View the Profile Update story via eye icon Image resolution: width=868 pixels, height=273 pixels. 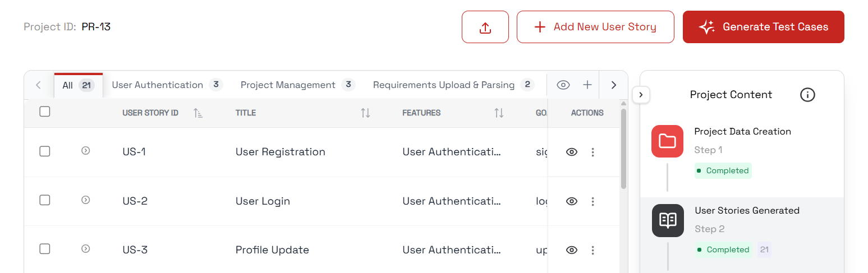pyautogui.click(x=572, y=250)
